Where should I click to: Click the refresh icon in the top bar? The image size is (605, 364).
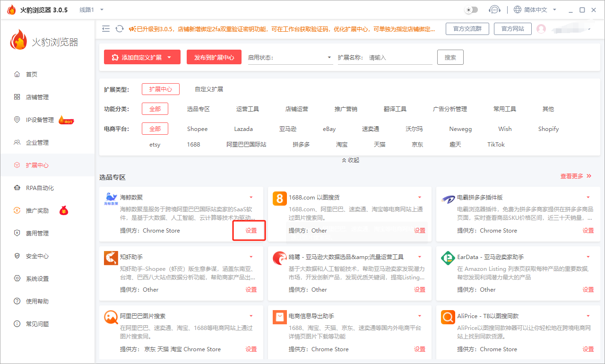pos(120,29)
